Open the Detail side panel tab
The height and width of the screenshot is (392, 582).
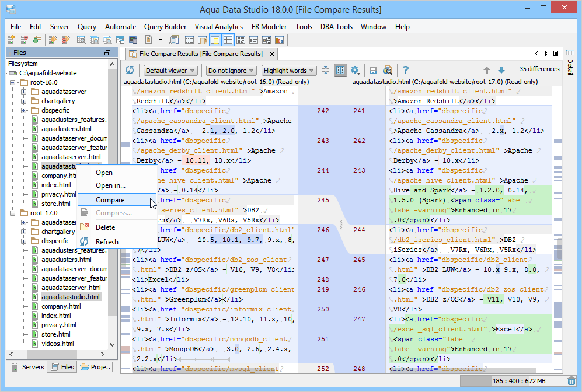(570, 62)
